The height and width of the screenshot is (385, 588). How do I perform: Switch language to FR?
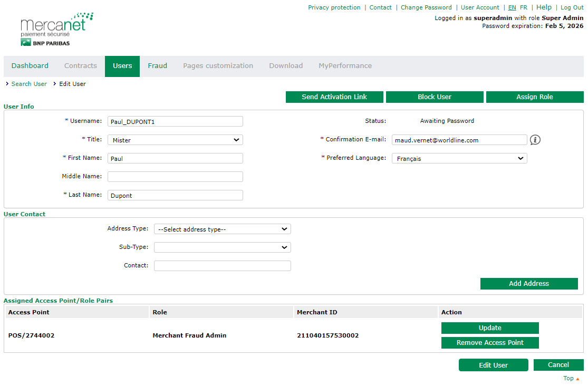(523, 7)
